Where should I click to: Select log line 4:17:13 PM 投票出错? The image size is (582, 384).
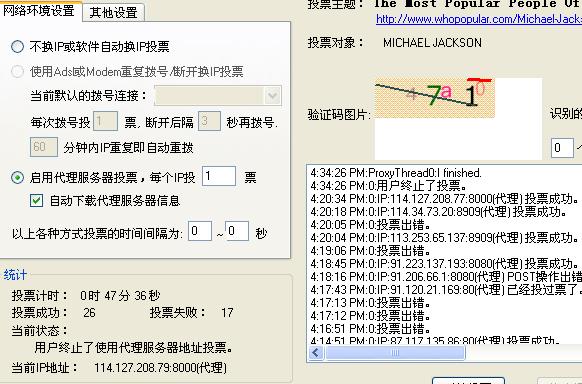pyautogui.click(x=371, y=303)
